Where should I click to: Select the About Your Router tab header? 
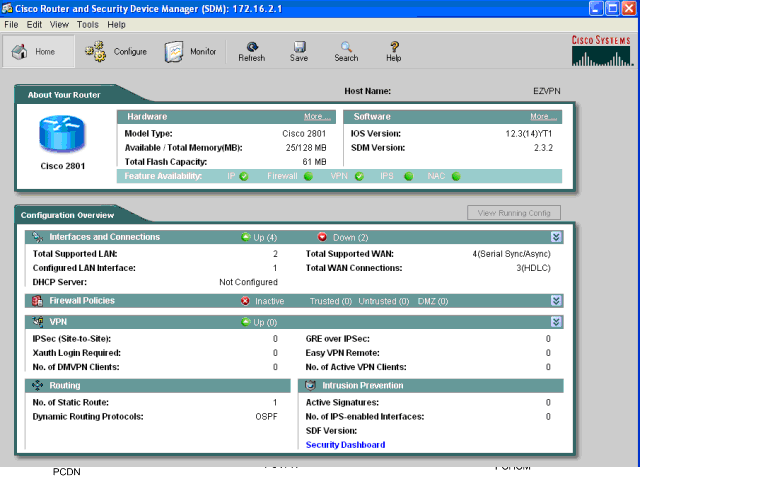[x=64, y=95]
